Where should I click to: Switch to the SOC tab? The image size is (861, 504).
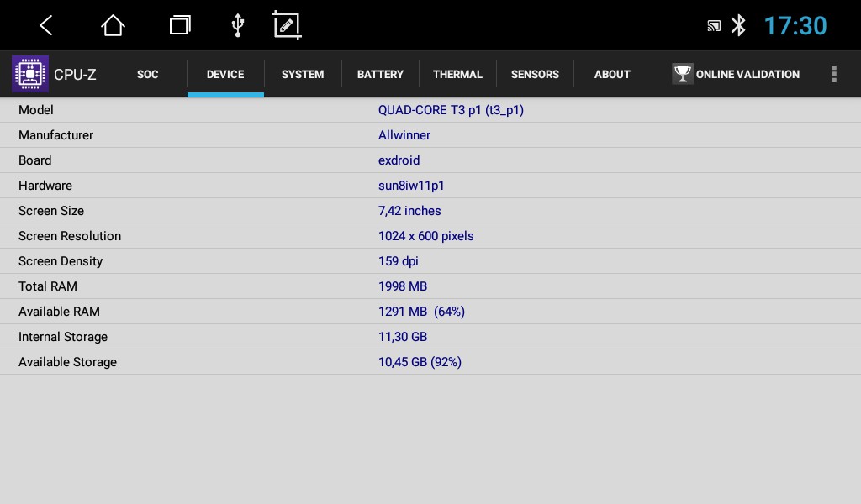coord(148,74)
